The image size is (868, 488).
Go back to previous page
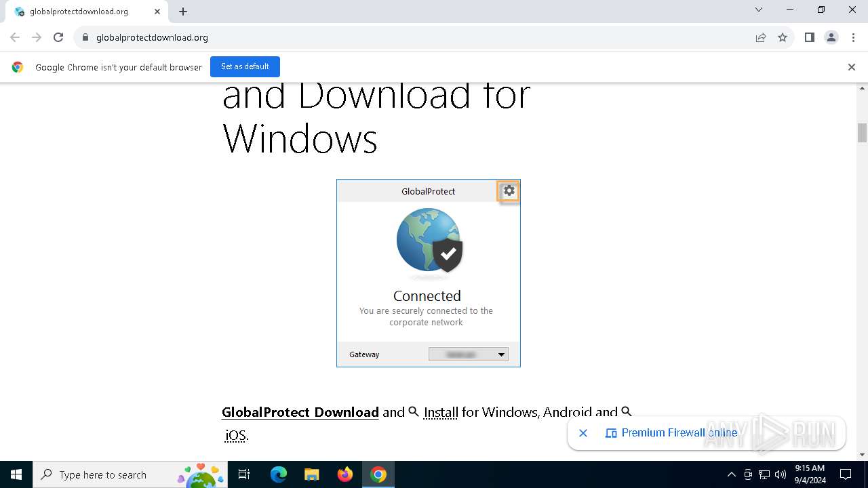pos(15,37)
